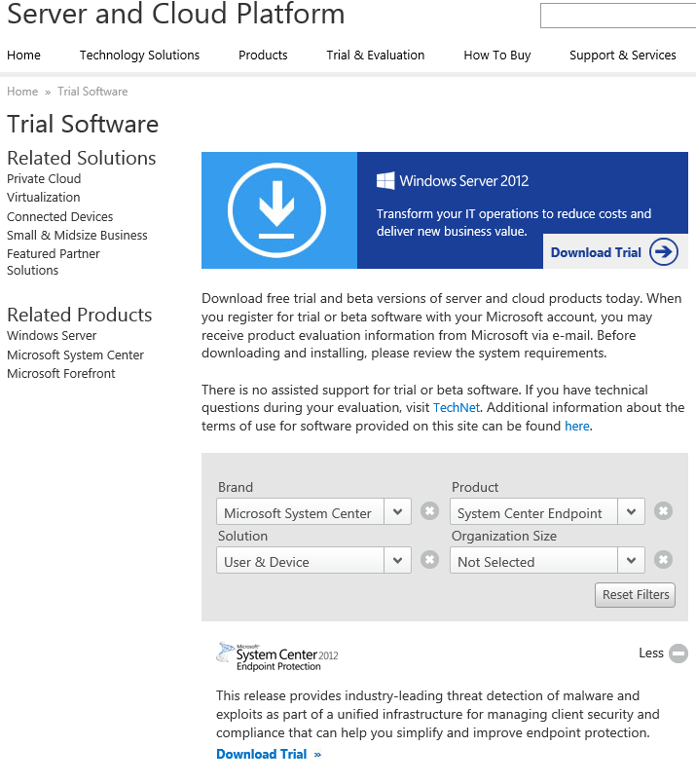Click the Home breadcrumb link
This screenshot has width=696, height=784.
22,92
